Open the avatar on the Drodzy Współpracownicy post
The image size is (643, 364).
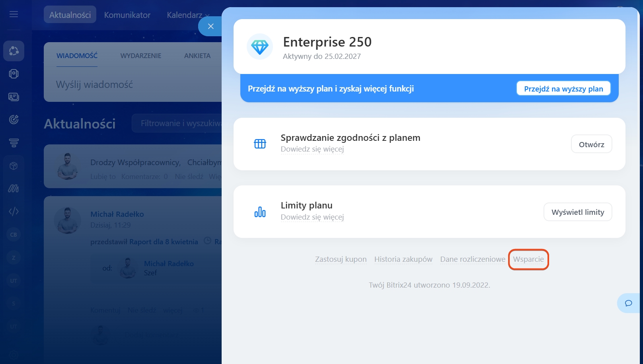click(68, 166)
